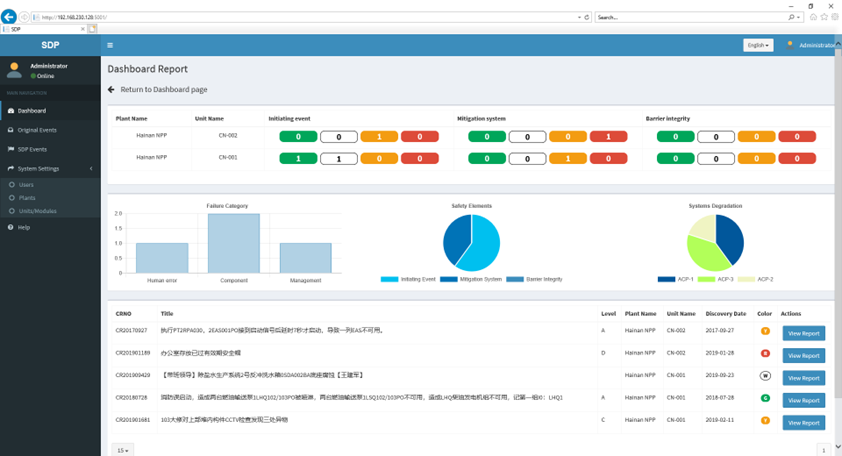Open SDP Events from the sidebar
Screen dimensions: 842x456
(x=32, y=149)
